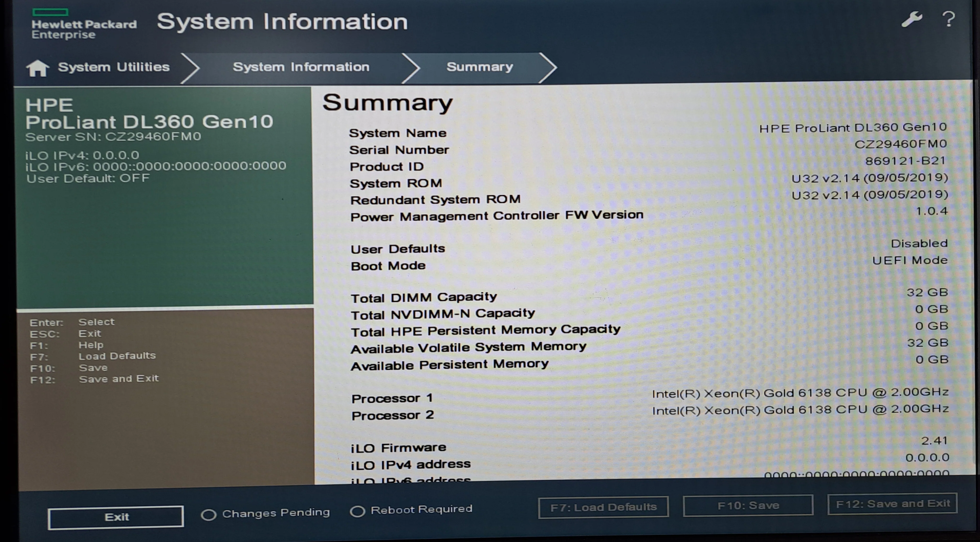This screenshot has width=980, height=542.
Task: Click F12: Save and Exit button
Action: point(892,504)
